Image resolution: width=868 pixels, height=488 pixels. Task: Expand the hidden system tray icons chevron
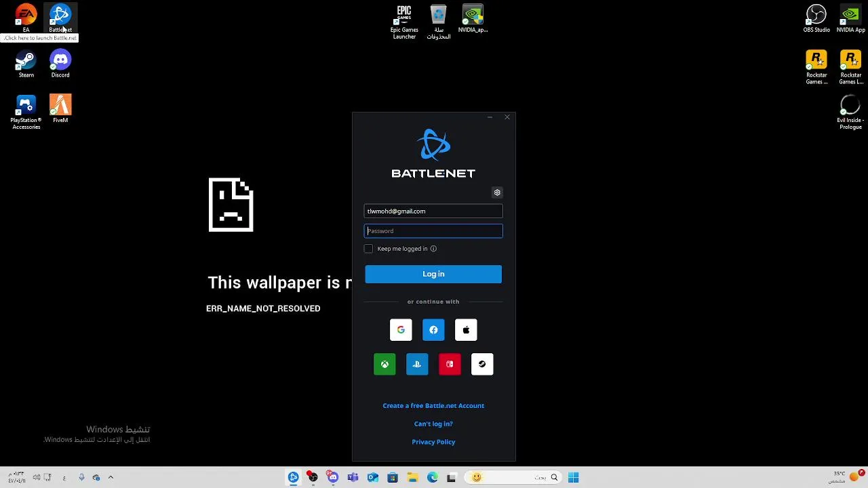coord(111,477)
